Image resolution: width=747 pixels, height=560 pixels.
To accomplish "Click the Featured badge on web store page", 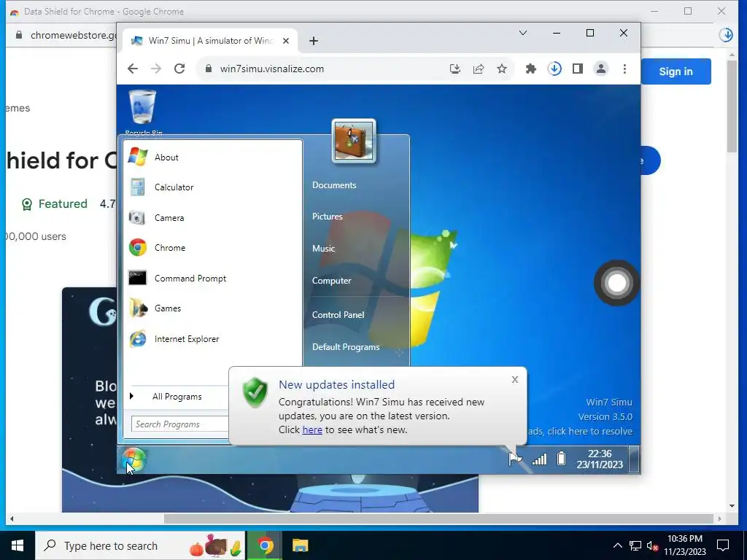I will click(55, 204).
